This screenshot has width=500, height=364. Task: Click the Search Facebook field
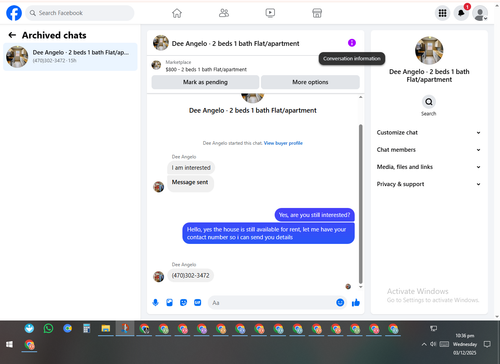pyautogui.click(x=80, y=13)
